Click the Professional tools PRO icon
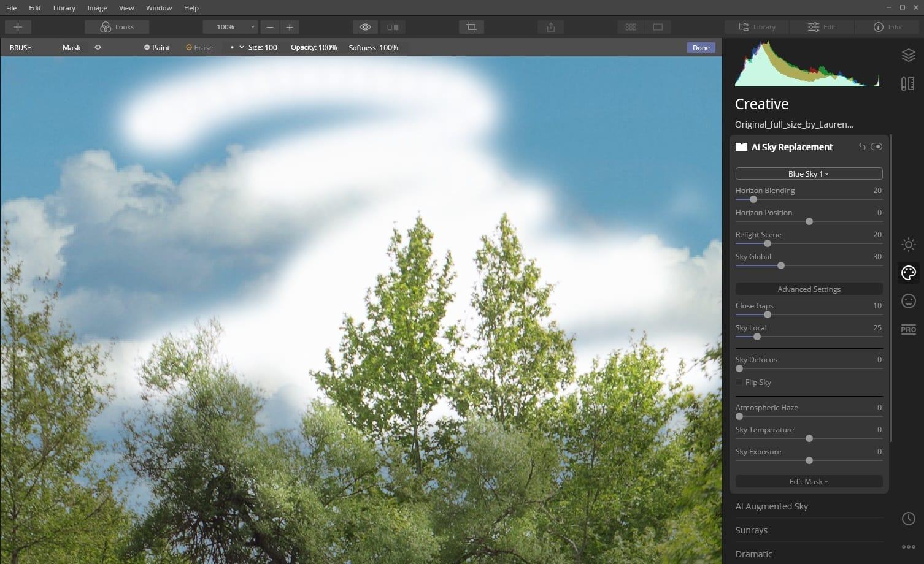924x564 pixels. point(908,329)
